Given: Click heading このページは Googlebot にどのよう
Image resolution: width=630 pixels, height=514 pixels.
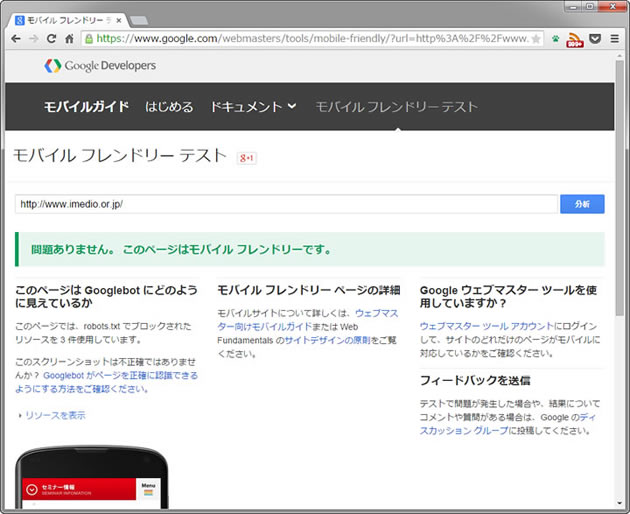Looking at the screenshot, I should pos(106,296).
